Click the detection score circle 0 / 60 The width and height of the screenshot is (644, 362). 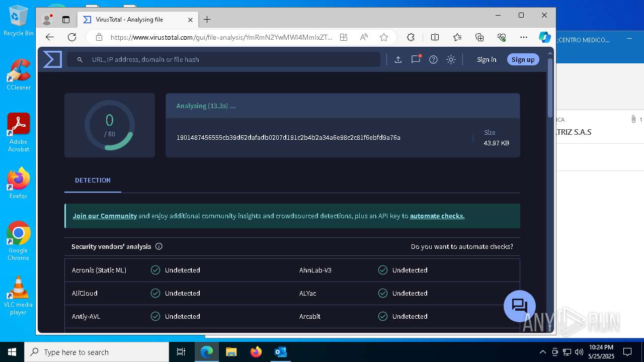(110, 125)
